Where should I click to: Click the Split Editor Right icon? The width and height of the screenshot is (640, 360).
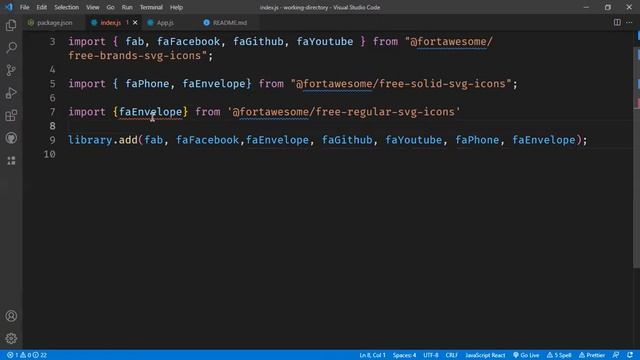click(x=617, y=22)
